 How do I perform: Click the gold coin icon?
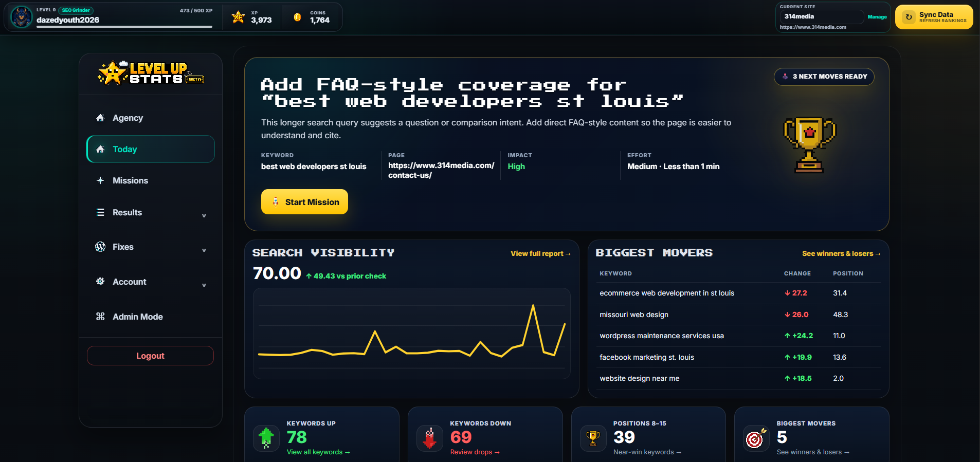point(297,17)
